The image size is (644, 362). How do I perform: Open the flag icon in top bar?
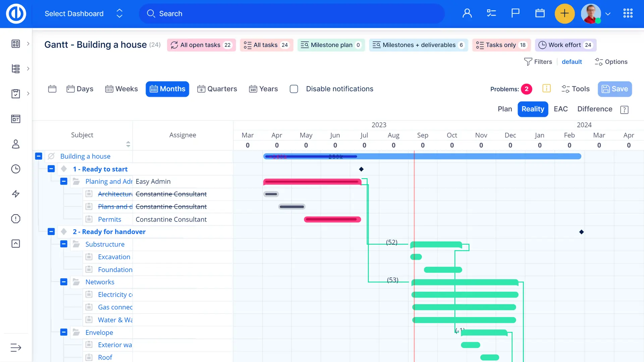[515, 13]
